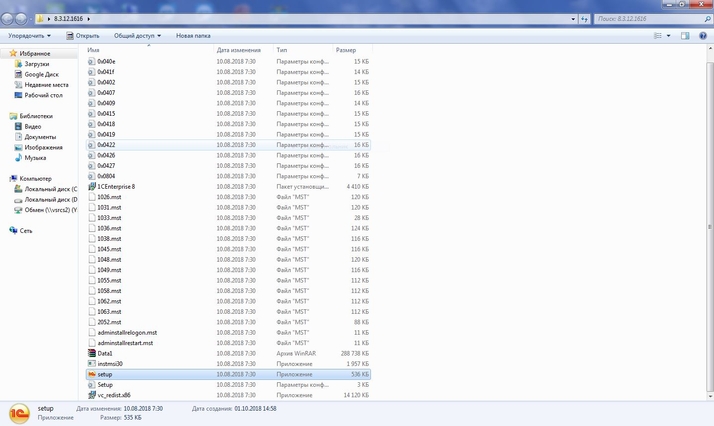Select Google Диск in the navigation pane
This screenshot has height=426, width=714.
point(41,74)
